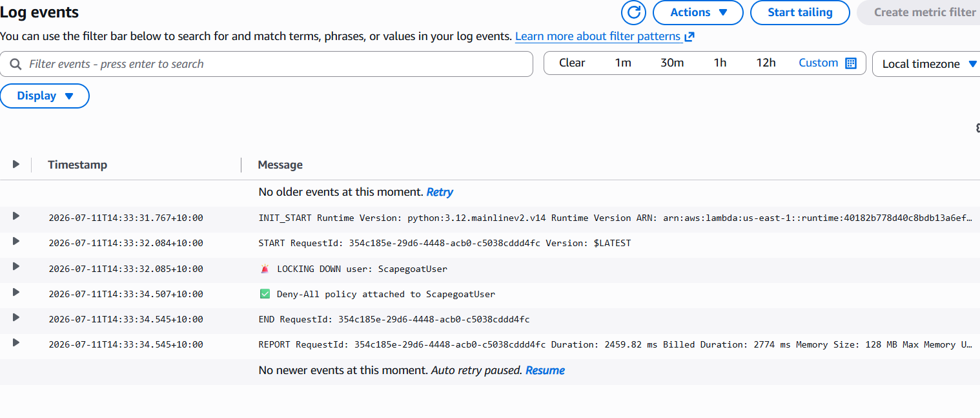
Task: Click the siren emoji in LOCKING DOWN message
Action: tap(265, 269)
